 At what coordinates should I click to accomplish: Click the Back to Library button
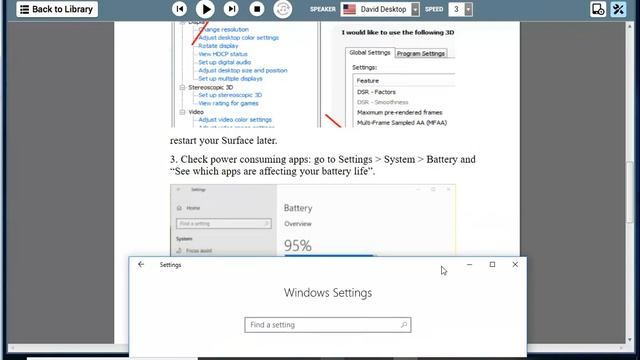click(57, 9)
